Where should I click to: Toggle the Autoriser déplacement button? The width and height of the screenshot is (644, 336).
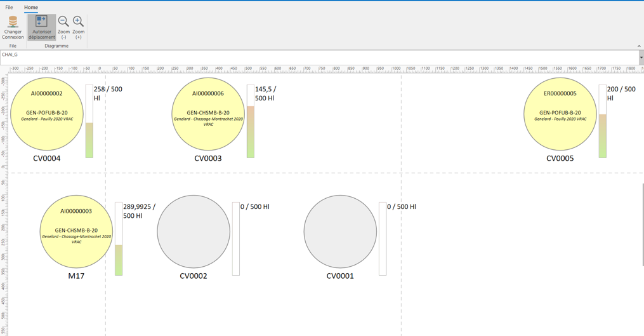point(41,27)
